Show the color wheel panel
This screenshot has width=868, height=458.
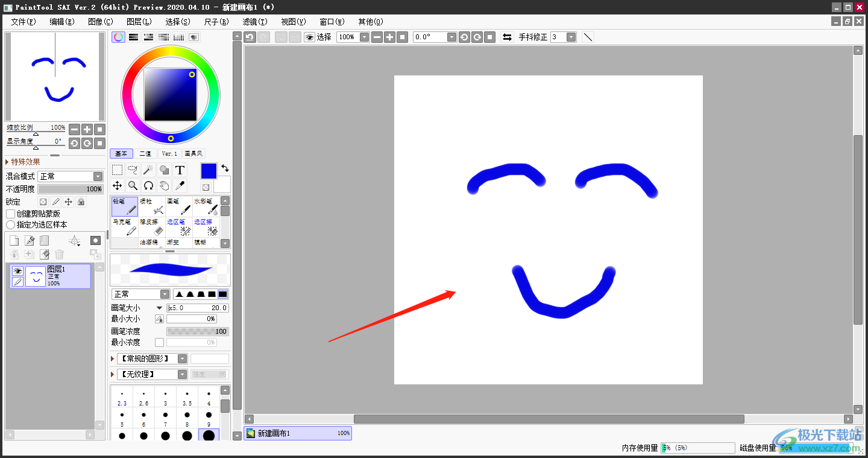(119, 37)
